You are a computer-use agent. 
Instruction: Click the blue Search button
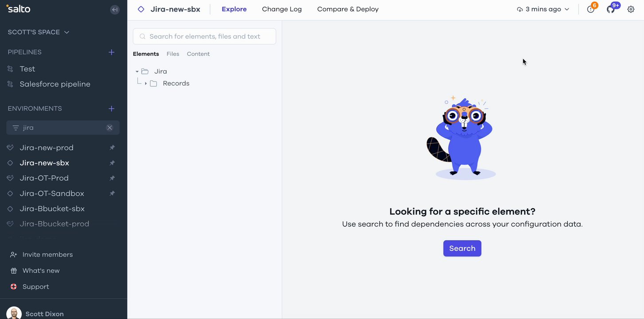pos(462,249)
